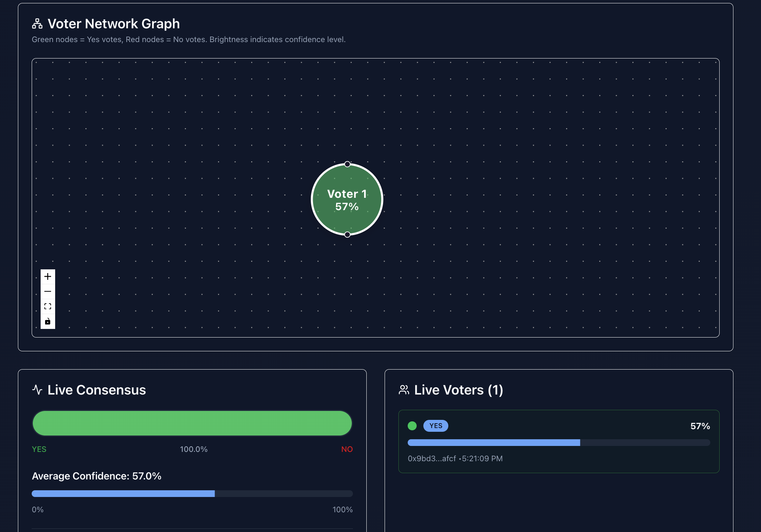Click the network icon beside Voter Network Graph
This screenshot has width=761, height=532.
pyautogui.click(x=37, y=24)
